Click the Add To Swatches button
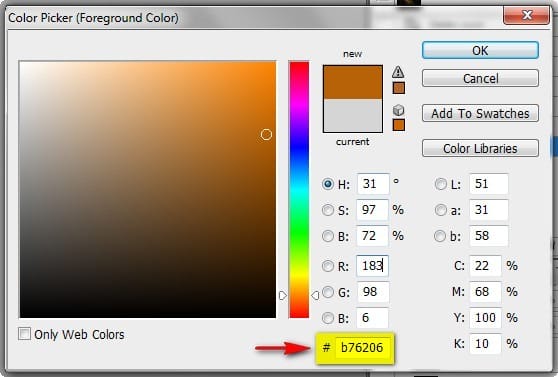The width and height of the screenshot is (558, 377). (x=480, y=113)
